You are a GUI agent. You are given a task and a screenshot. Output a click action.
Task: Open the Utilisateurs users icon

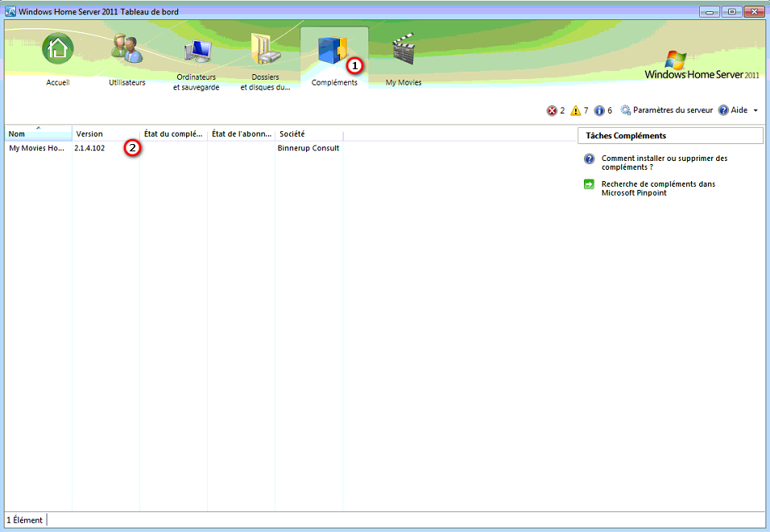coord(126,48)
